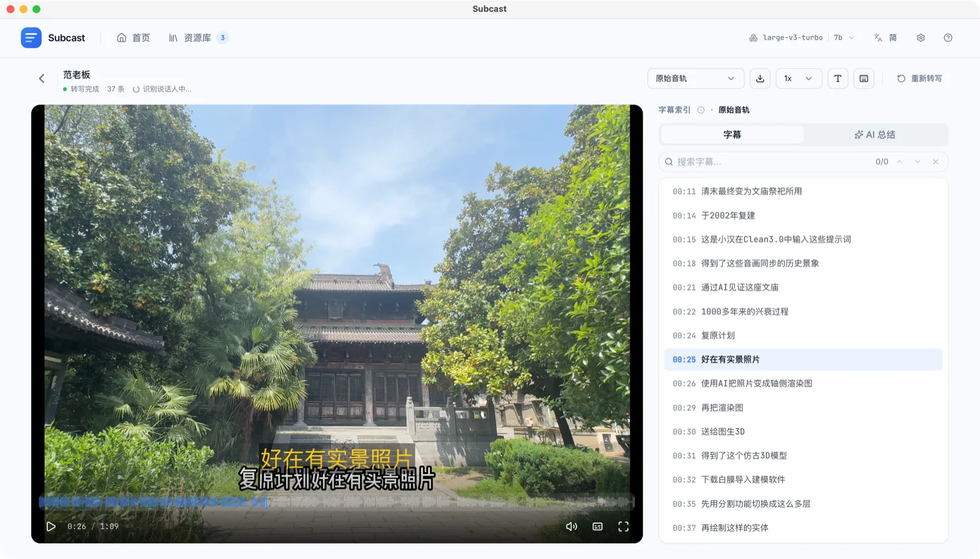980x559 pixels.
Task: Click the 7b model size label
Action: pyautogui.click(x=838, y=38)
